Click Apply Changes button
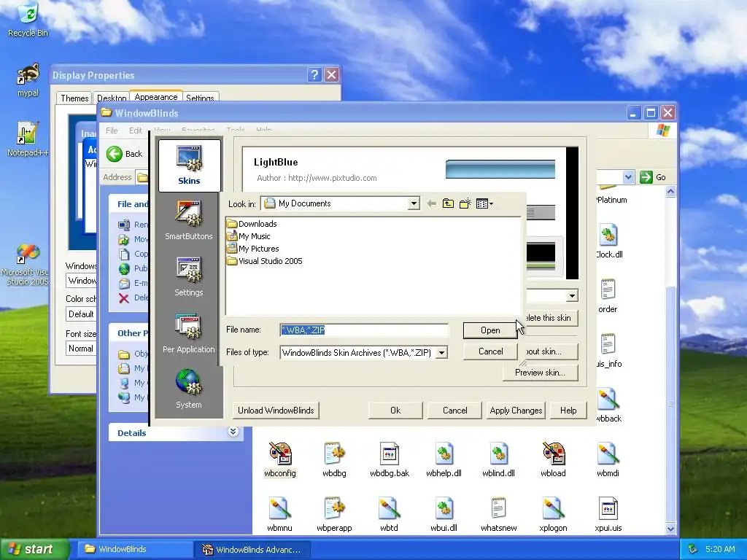The width and height of the screenshot is (747, 560). pos(516,411)
